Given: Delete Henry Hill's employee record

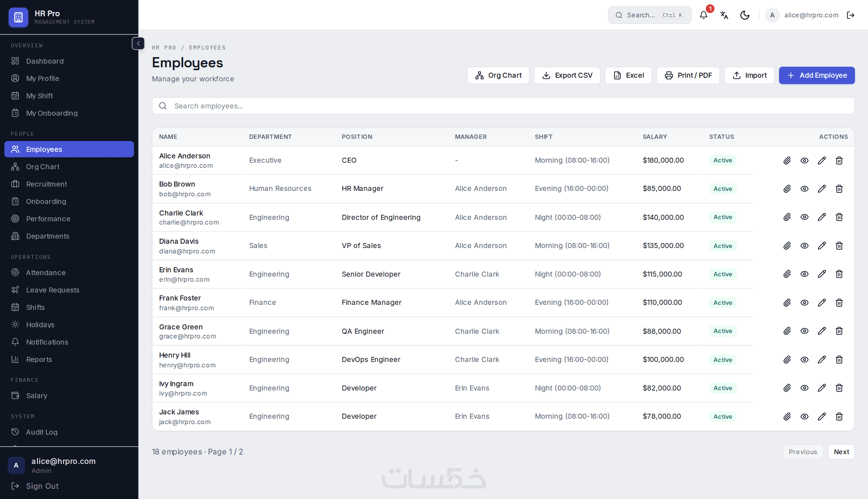Looking at the screenshot, I should (x=839, y=359).
